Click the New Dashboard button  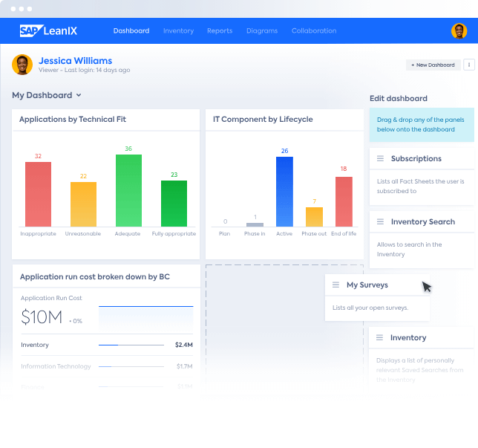point(433,65)
